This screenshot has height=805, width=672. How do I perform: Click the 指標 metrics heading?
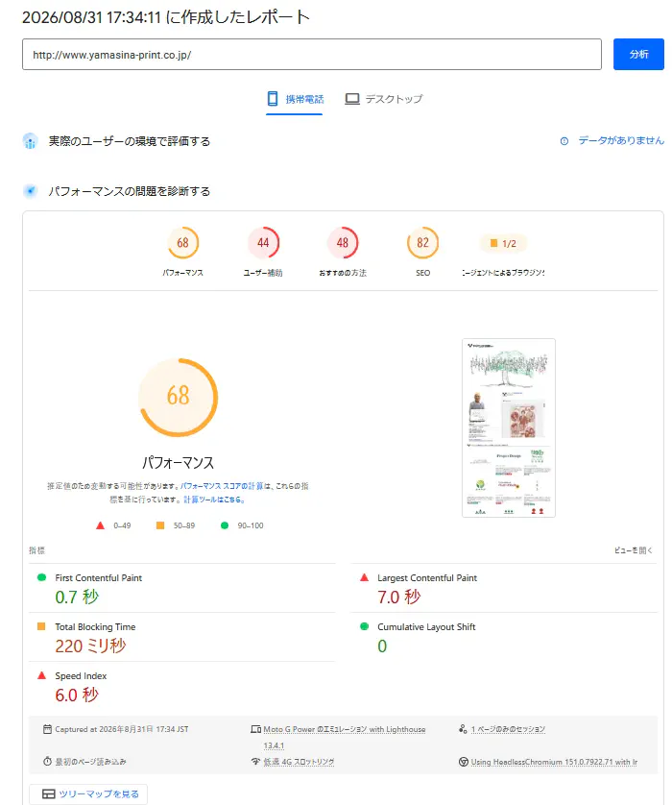pyautogui.click(x=36, y=550)
